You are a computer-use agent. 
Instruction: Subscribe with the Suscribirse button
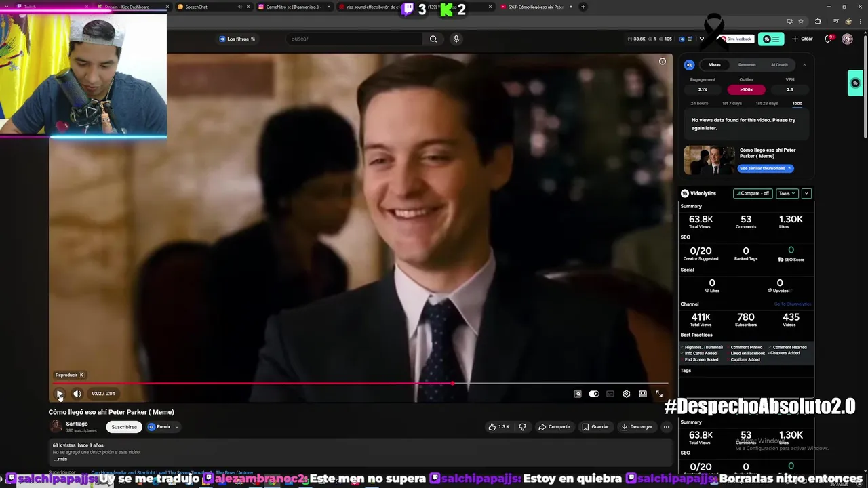124,427
